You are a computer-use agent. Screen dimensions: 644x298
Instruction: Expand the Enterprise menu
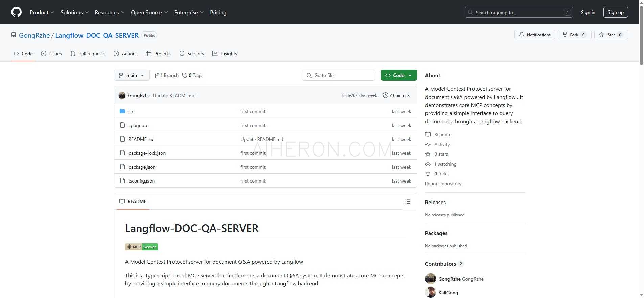tap(189, 12)
